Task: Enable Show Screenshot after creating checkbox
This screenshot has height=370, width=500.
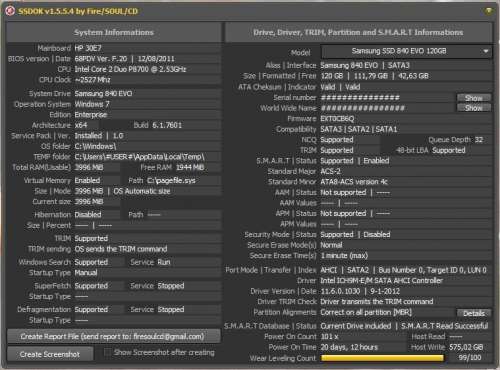Action: [x=108, y=352]
